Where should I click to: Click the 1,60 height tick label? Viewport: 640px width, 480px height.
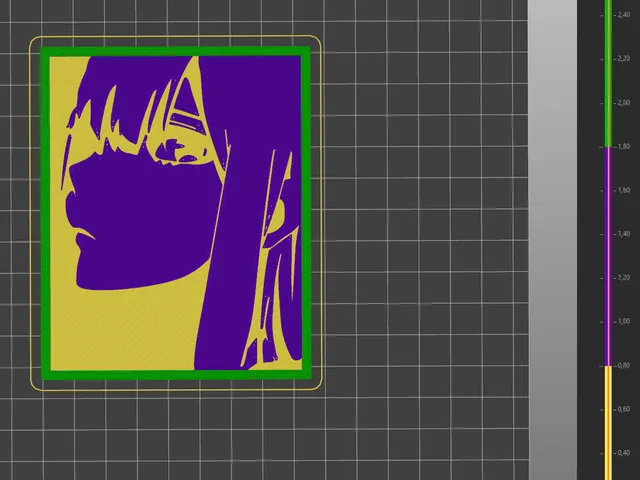pos(624,190)
